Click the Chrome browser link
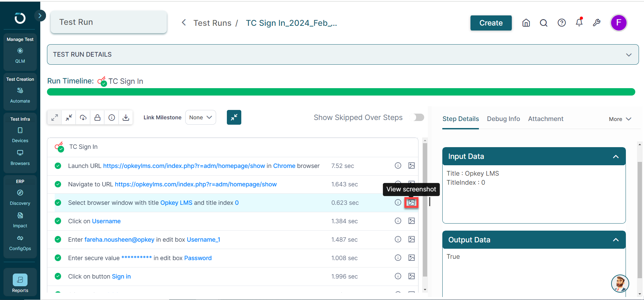Screen dimensions: 644x300 [x=284, y=166]
